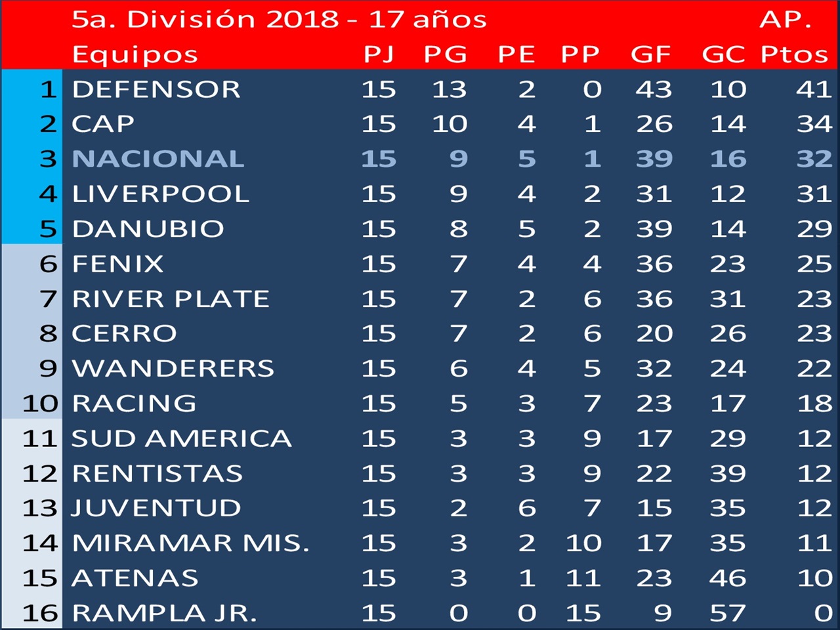840x630 pixels.
Task: Click the GC column header
Action: coord(723,54)
